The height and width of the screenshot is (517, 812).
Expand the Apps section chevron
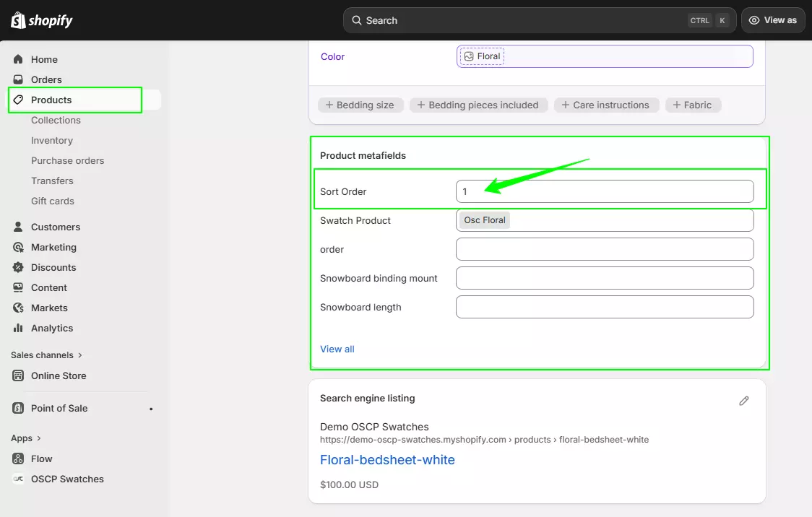[39, 438]
